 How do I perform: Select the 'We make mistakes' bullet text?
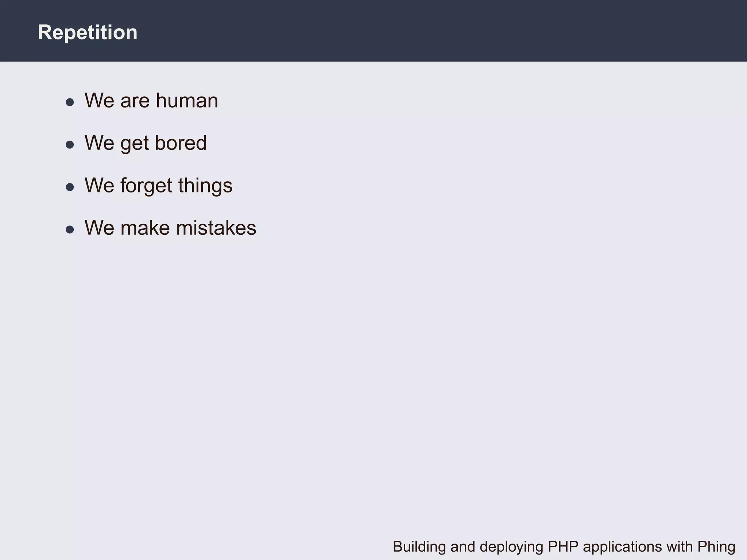[170, 228]
